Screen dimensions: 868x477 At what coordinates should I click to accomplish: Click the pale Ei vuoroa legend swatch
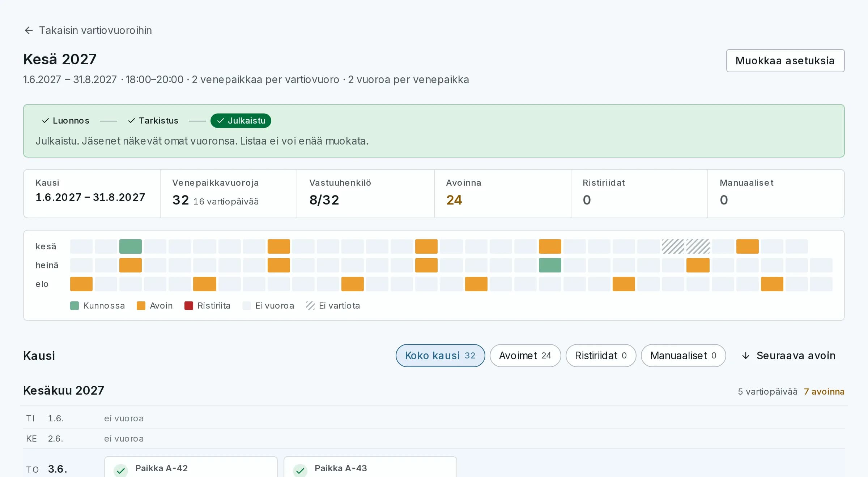(x=247, y=306)
